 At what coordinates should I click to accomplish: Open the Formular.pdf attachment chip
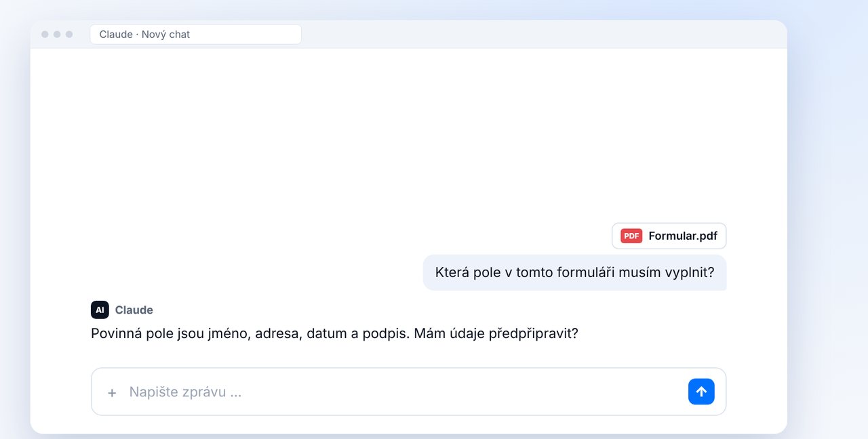point(669,236)
